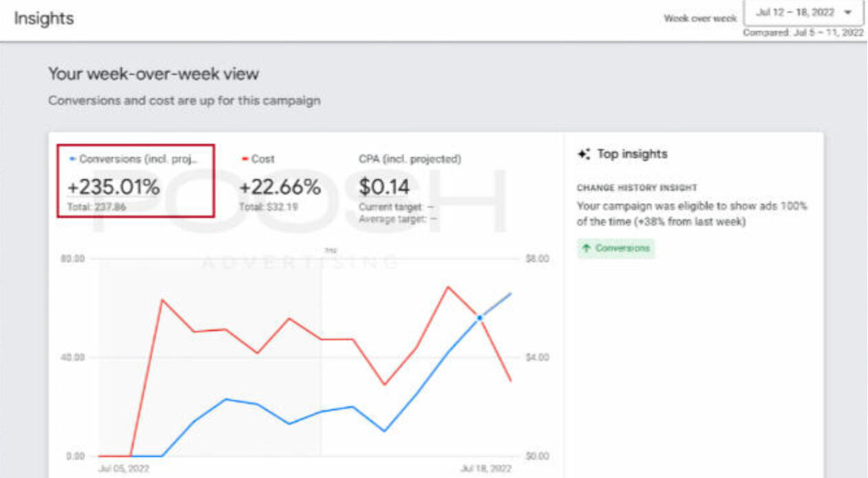868x478 pixels.
Task: Click the blue legend dot next to Conversions
Action: (x=73, y=159)
